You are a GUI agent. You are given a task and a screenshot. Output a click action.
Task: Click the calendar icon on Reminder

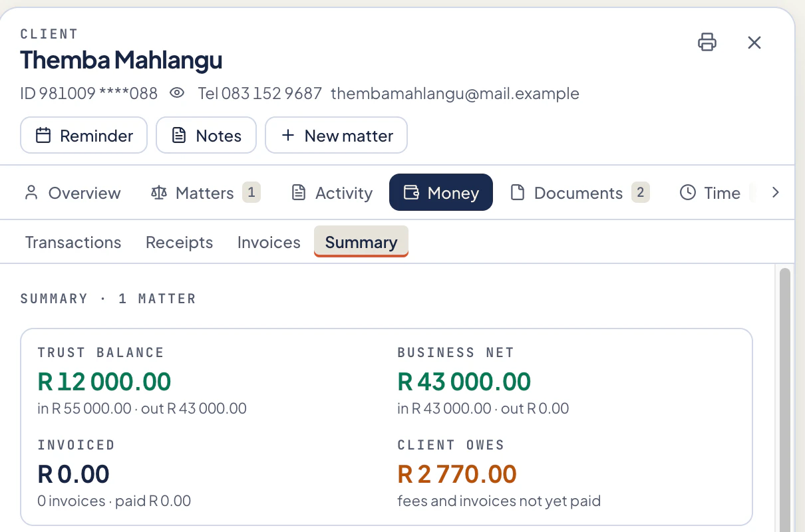coord(43,136)
